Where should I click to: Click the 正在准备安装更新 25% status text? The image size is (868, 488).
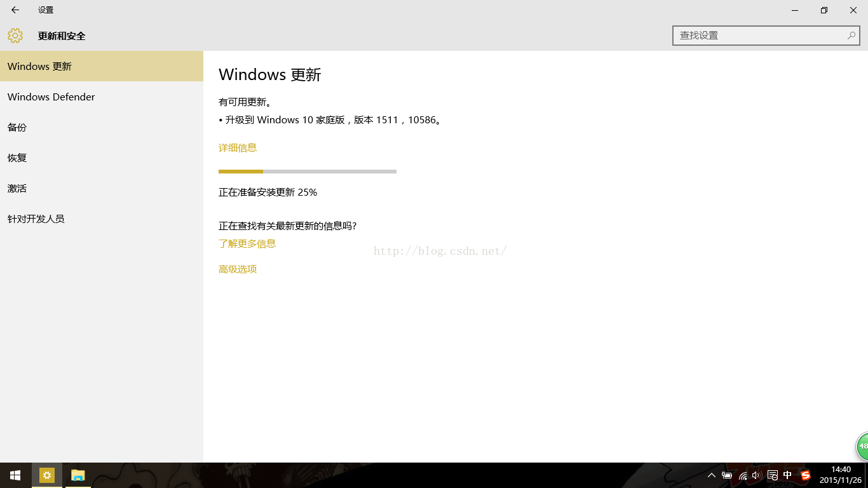(268, 192)
